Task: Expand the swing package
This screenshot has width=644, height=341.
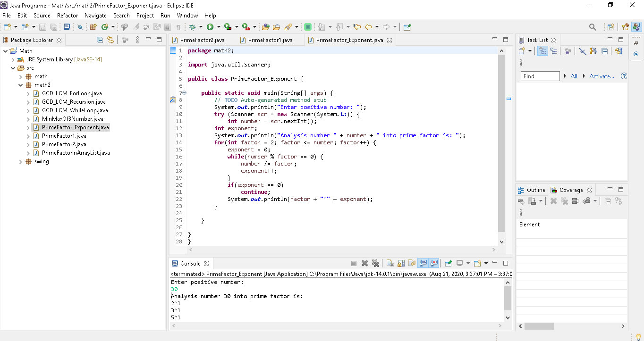Action: tap(20, 161)
